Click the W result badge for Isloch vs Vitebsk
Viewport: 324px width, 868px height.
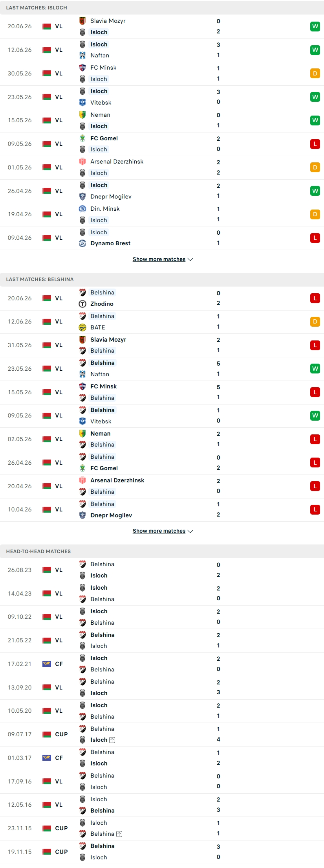tap(315, 97)
